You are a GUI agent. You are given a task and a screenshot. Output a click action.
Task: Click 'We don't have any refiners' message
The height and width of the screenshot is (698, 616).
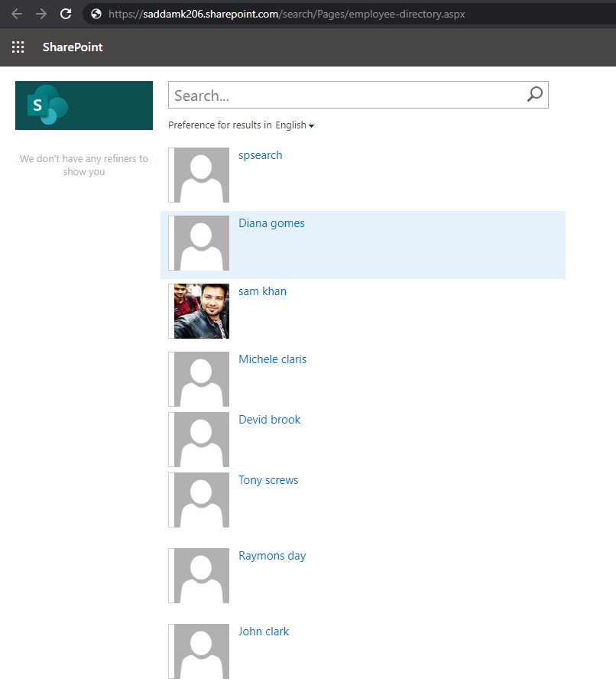pos(84,165)
